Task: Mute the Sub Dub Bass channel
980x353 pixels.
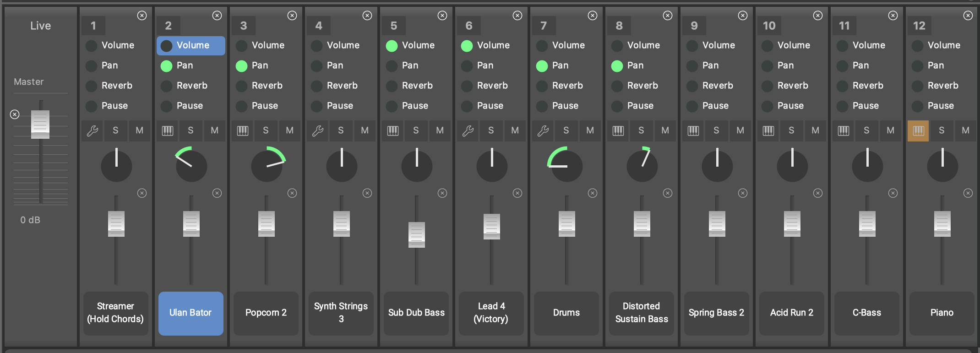Action: coord(440,131)
